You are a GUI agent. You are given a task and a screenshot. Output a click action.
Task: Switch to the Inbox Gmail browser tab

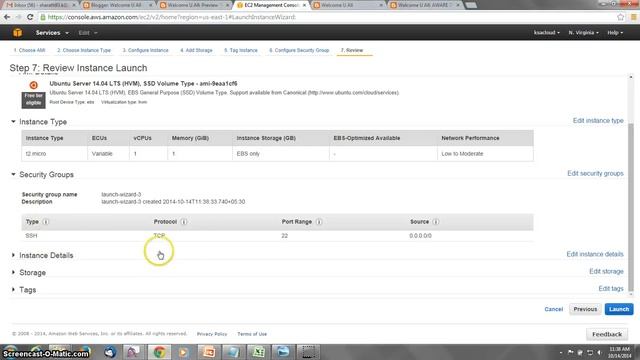[x=40, y=5]
